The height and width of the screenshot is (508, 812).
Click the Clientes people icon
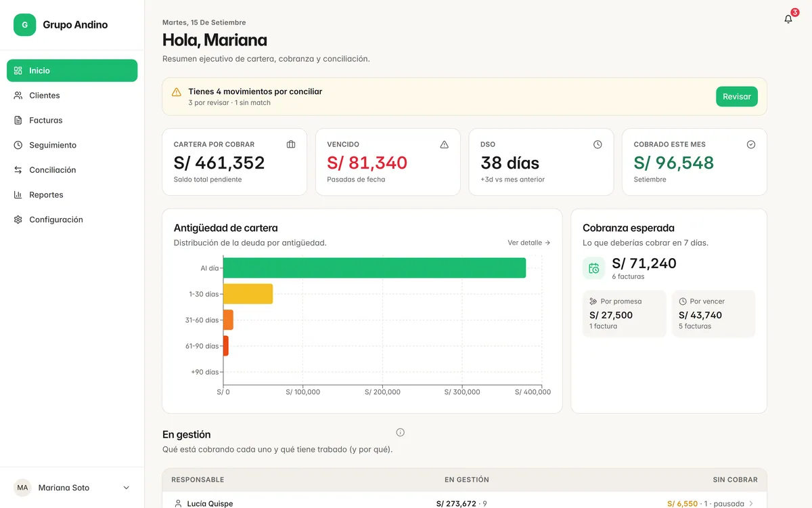pyautogui.click(x=18, y=96)
